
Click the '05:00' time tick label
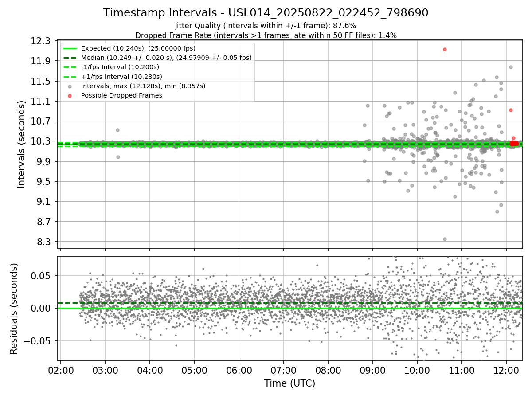(194, 370)
